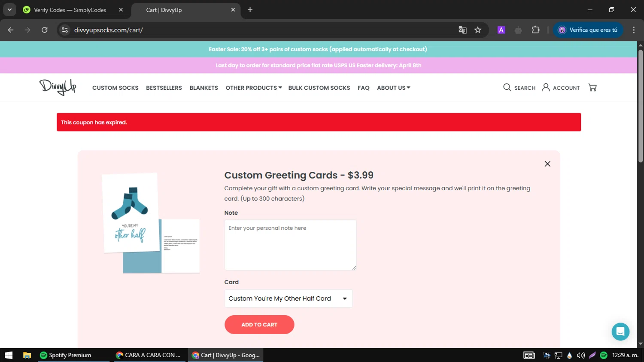The image size is (644, 362).
Task: Open the greyed extension icon beside puzzle
Action: (518, 30)
